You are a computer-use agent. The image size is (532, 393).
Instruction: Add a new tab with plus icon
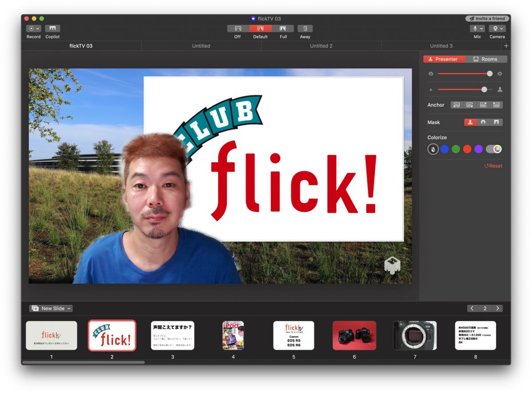(506, 46)
